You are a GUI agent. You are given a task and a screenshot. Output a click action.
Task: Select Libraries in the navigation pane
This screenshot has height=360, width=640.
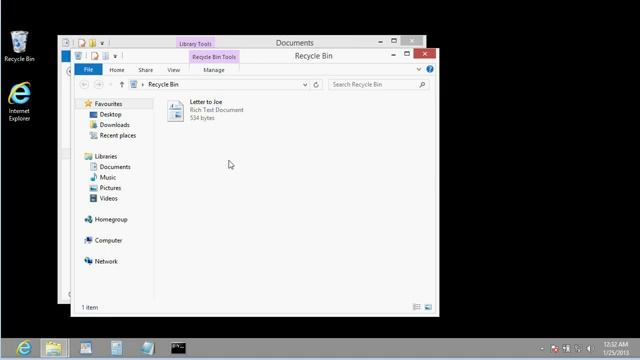tap(106, 156)
